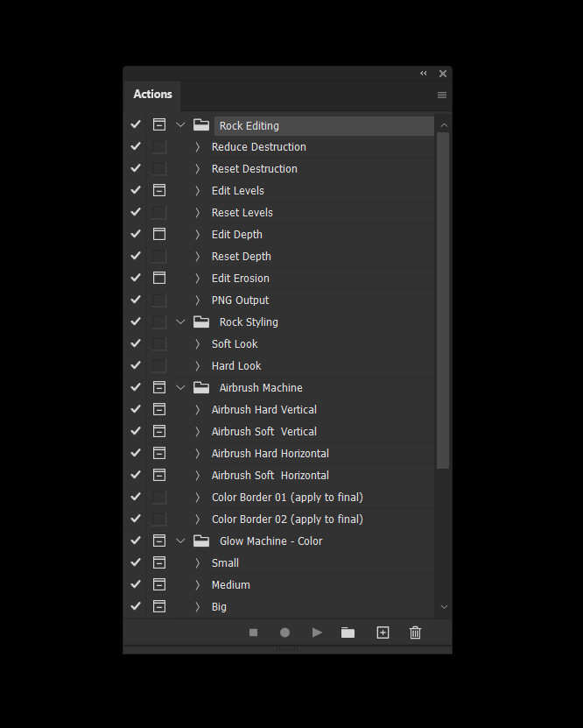Select the Airbrush Hard Vertical action

[x=263, y=409]
